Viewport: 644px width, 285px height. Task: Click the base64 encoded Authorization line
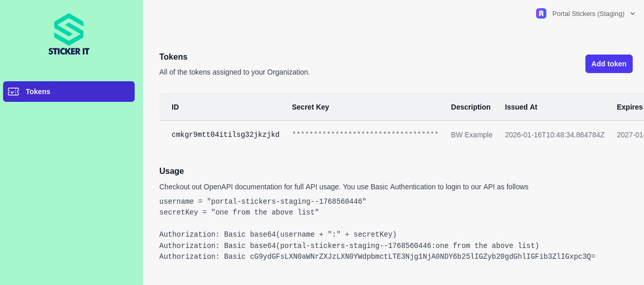pyautogui.click(x=377, y=257)
